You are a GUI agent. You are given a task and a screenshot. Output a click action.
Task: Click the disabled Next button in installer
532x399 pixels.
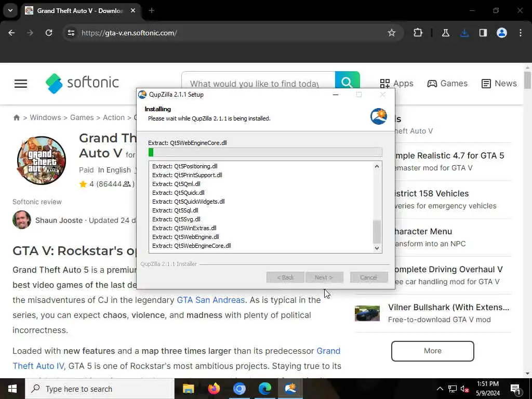(x=324, y=277)
